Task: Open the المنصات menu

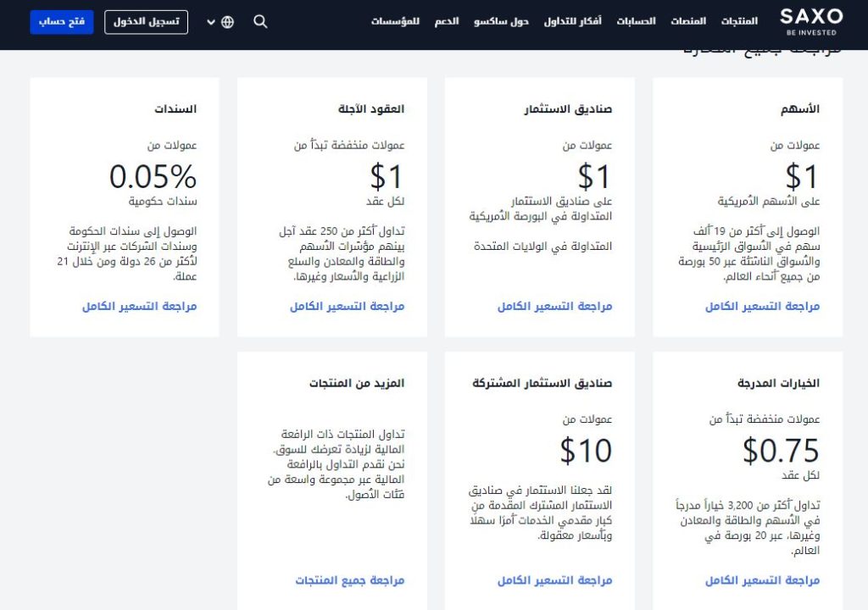Action: coord(689,21)
